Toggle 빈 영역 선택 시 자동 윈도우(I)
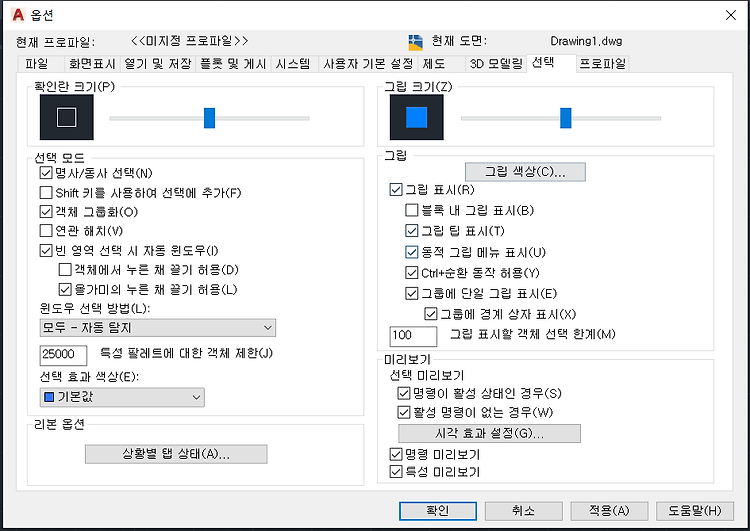 (46, 251)
